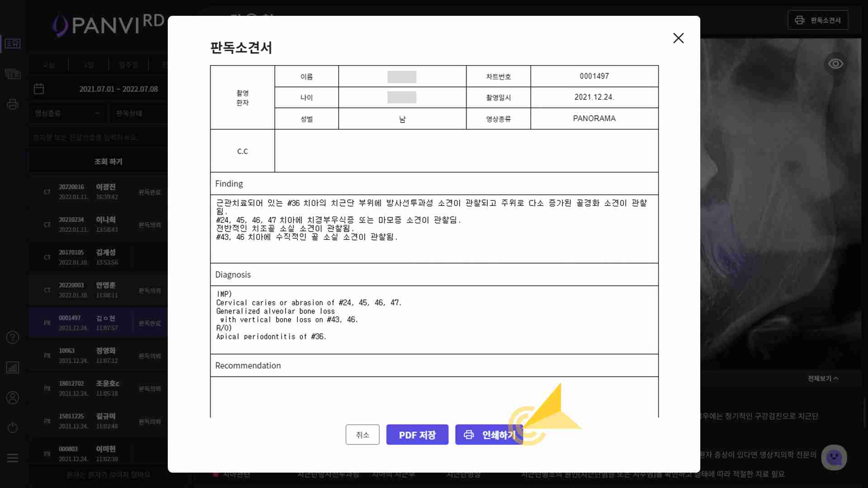Select patient row 조윤호c 18012702
The image size is (868, 488).
pyautogui.click(x=98, y=388)
